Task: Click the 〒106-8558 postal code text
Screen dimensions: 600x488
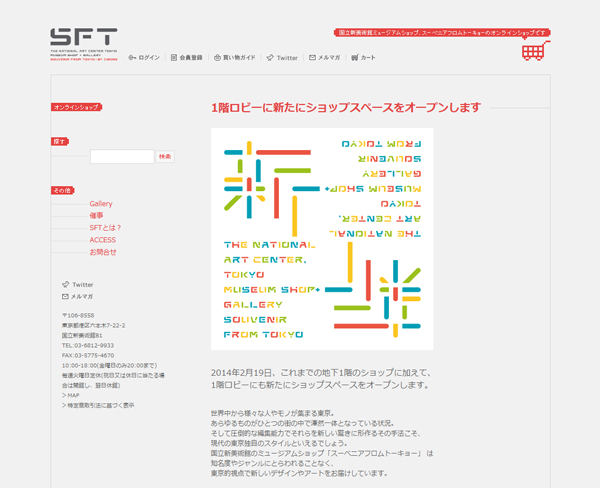Action: (78, 315)
